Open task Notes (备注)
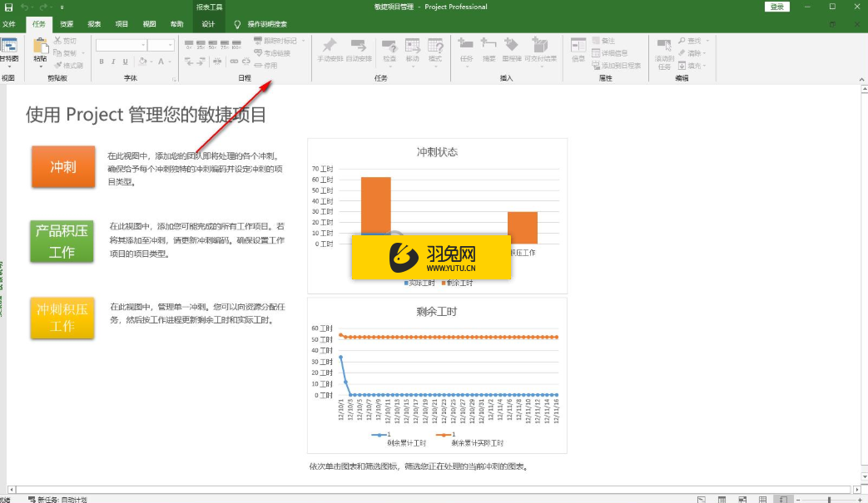Screen dimensions: 868x503 pyautogui.click(x=603, y=41)
